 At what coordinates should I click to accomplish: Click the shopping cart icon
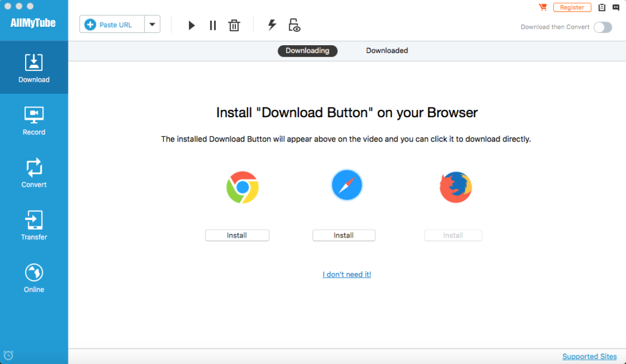click(542, 7)
